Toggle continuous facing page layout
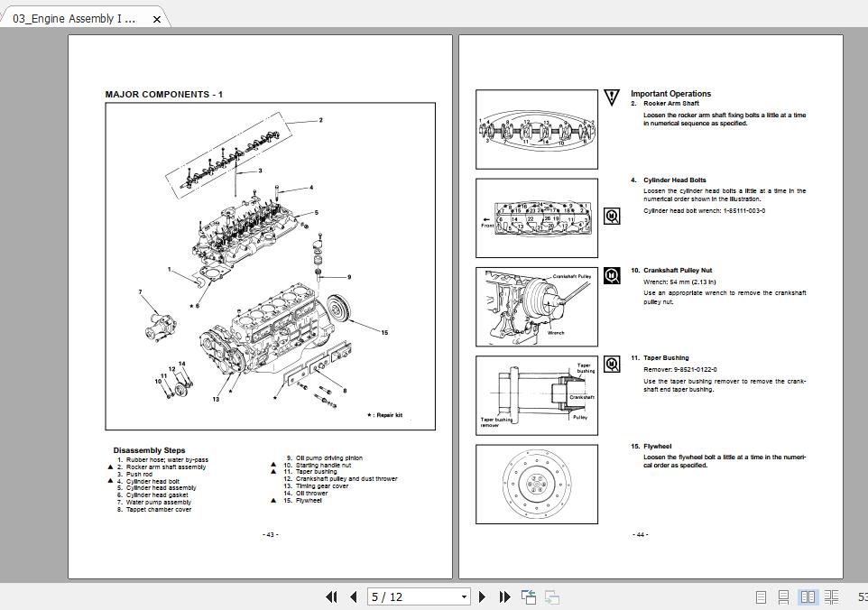Image resolution: width=868 pixels, height=610 pixels. tap(831, 596)
